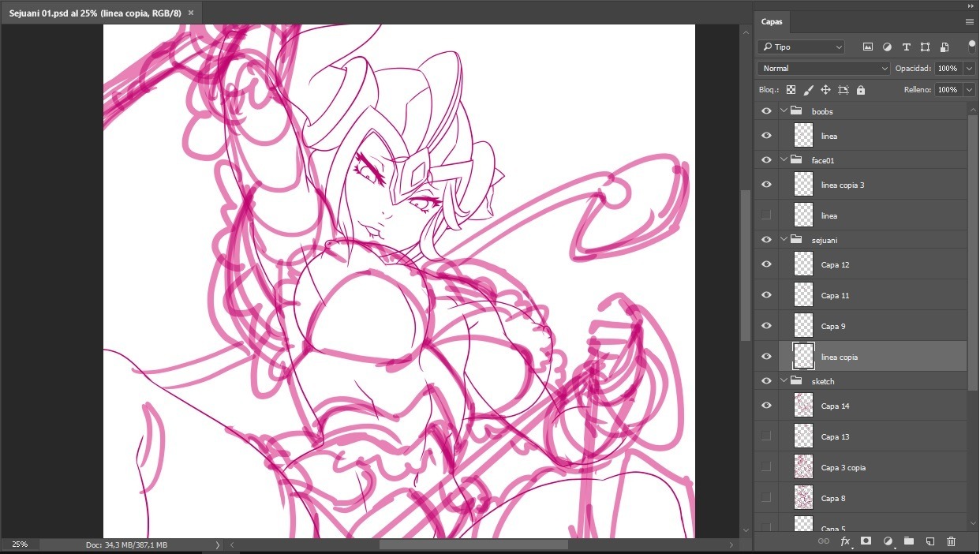This screenshot has height=554, width=980.
Task: Toggle the layer filtering switch
Action: 971,47
